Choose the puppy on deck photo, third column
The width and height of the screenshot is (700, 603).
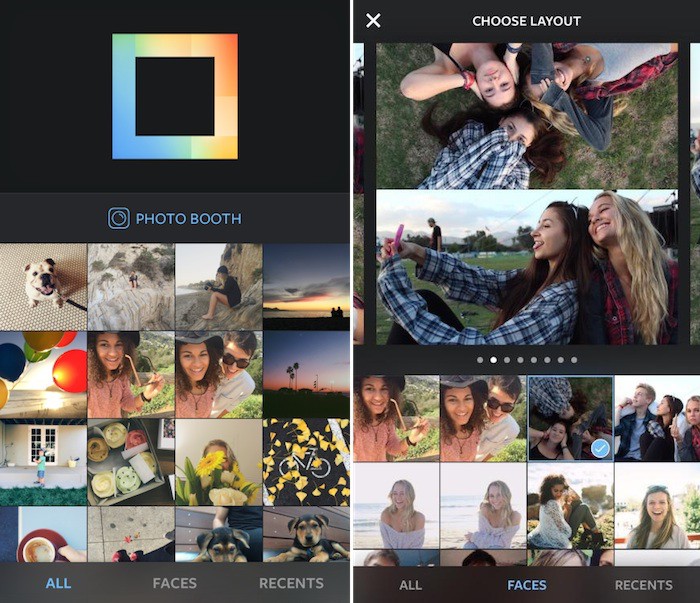tap(219, 534)
